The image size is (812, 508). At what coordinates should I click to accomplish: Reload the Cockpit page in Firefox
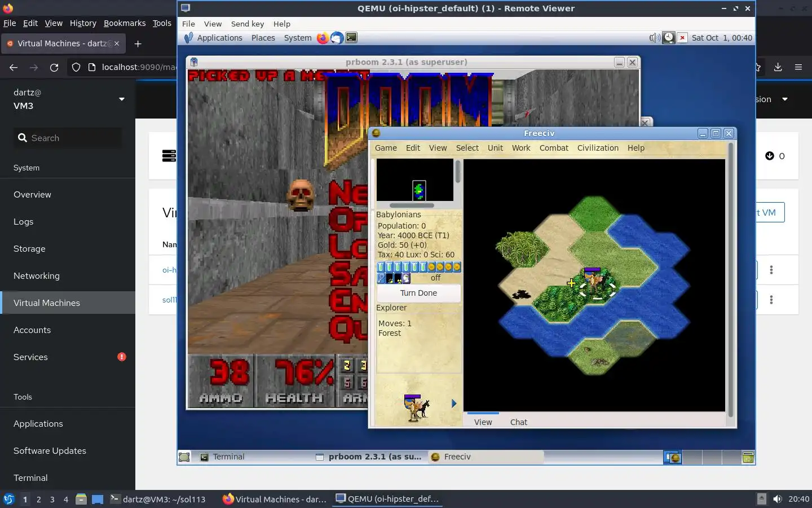[x=54, y=67]
